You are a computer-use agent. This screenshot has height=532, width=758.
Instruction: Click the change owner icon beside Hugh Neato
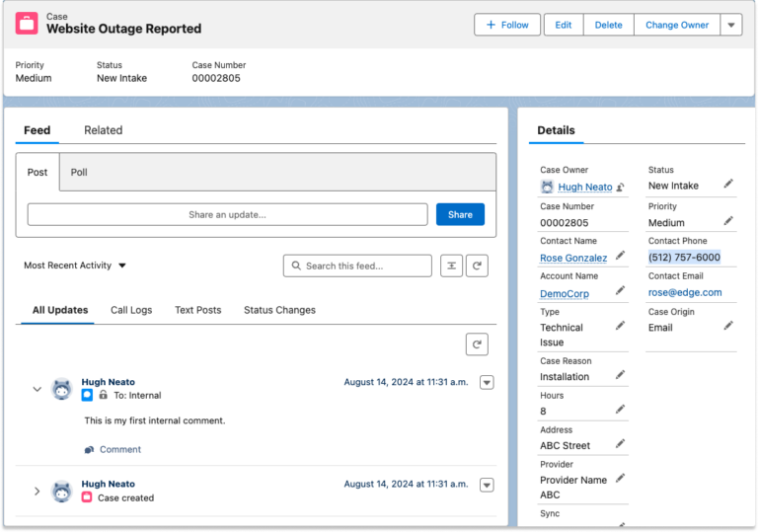tap(621, 187)
